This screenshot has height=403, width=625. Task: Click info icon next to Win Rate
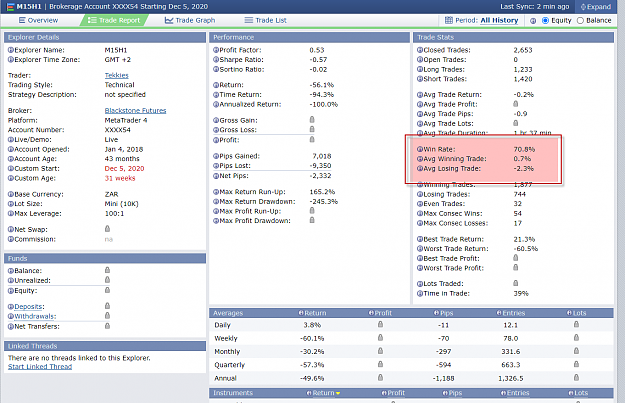(420, 149)
